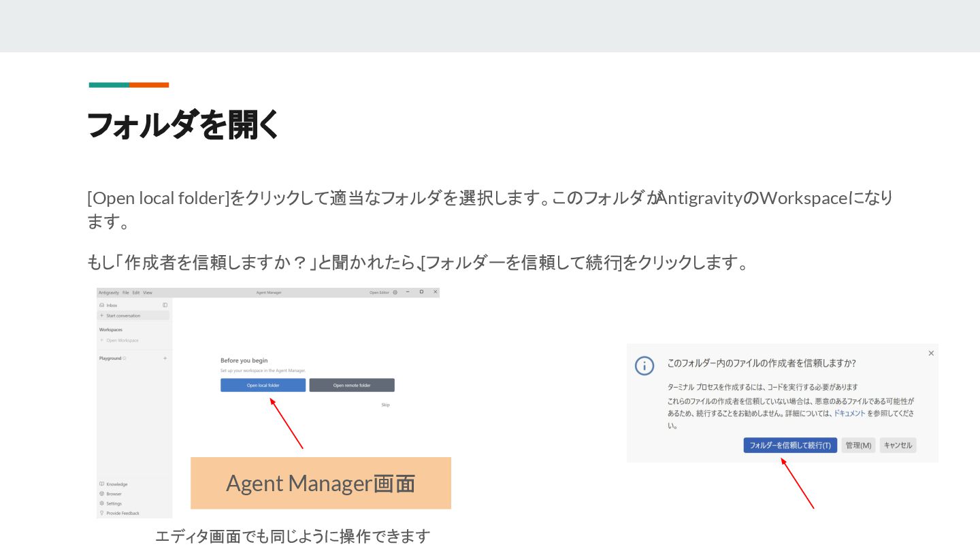Click the Open Editor button

click(x=379, y=293)
